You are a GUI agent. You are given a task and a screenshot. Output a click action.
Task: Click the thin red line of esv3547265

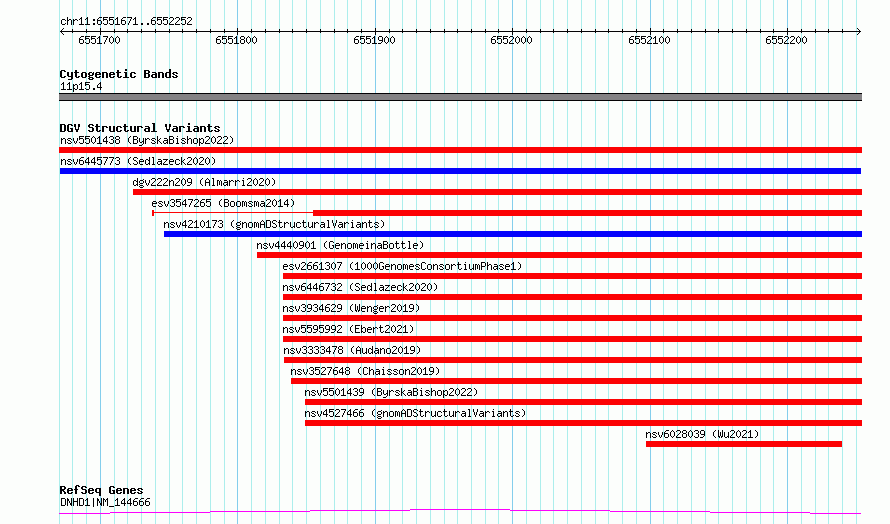point(233,213)
